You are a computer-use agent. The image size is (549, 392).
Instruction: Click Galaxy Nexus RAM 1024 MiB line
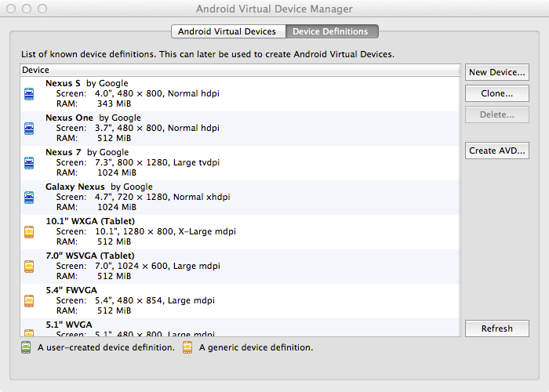(96, 207)
